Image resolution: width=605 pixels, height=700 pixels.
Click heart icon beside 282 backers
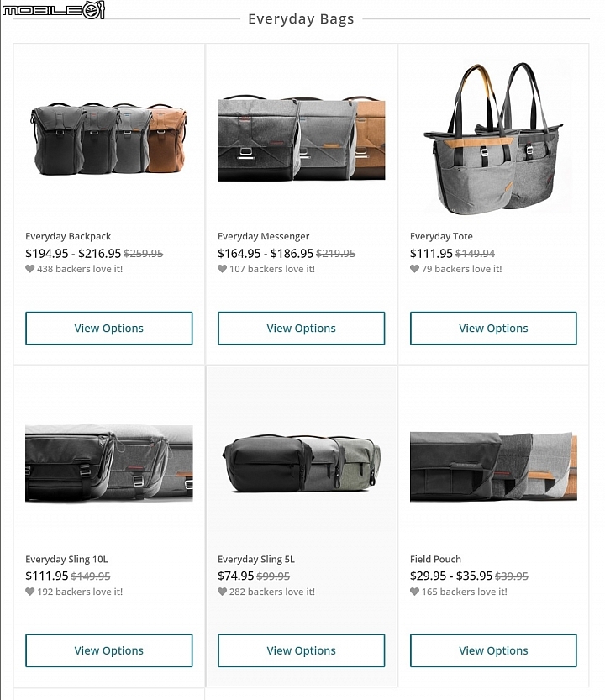click(223, 592)
